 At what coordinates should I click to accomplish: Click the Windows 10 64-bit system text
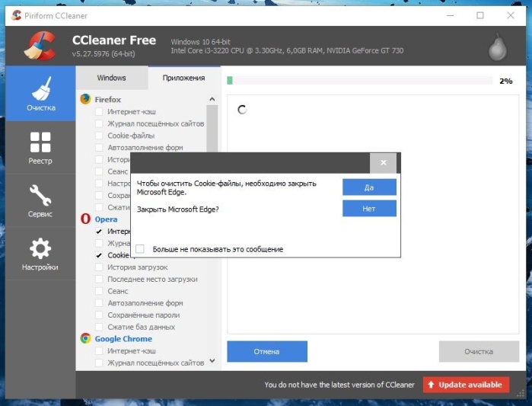200,42
